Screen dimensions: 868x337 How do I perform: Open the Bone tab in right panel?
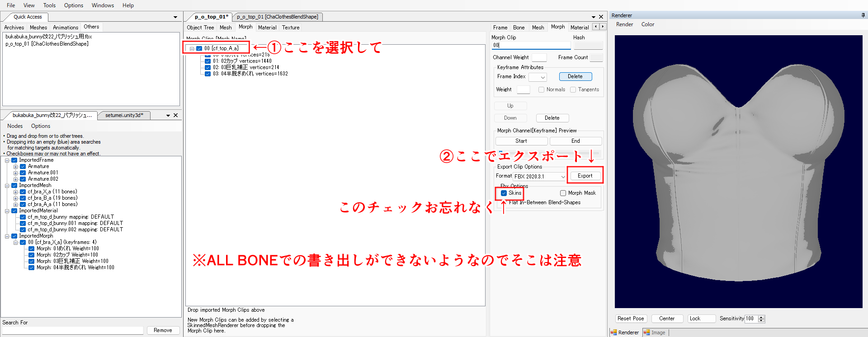(519, 28)
